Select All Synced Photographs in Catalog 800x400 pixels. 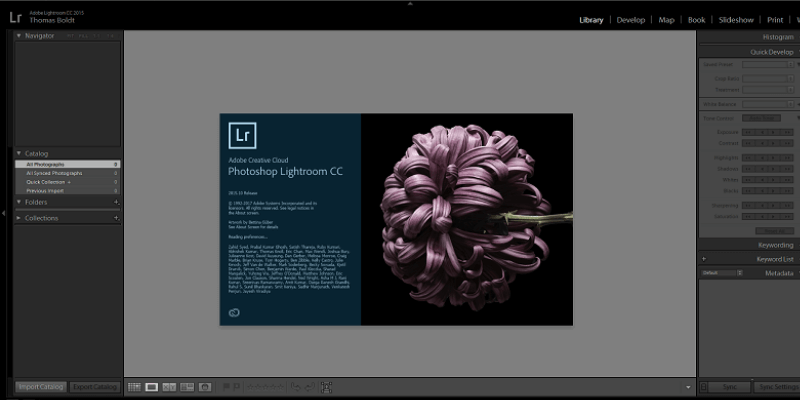[x=67, y=173]
